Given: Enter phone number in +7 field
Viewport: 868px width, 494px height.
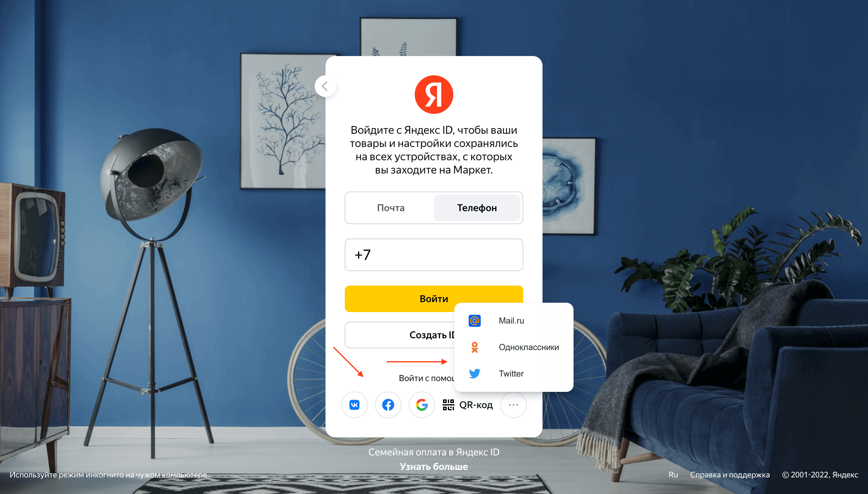Looking at the screenshot, I should pyautogui.click(x=433, y=255).
